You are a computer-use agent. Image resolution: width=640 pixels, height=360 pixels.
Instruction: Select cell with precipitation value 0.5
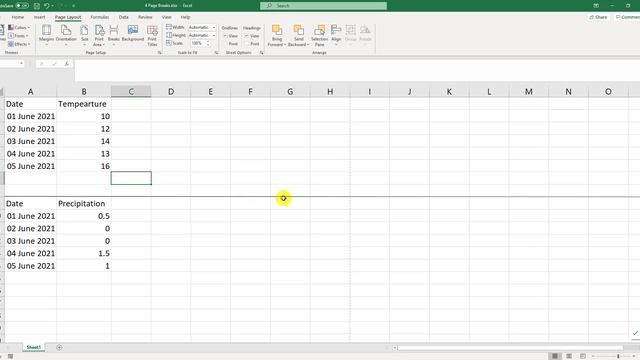pos(84,216)
